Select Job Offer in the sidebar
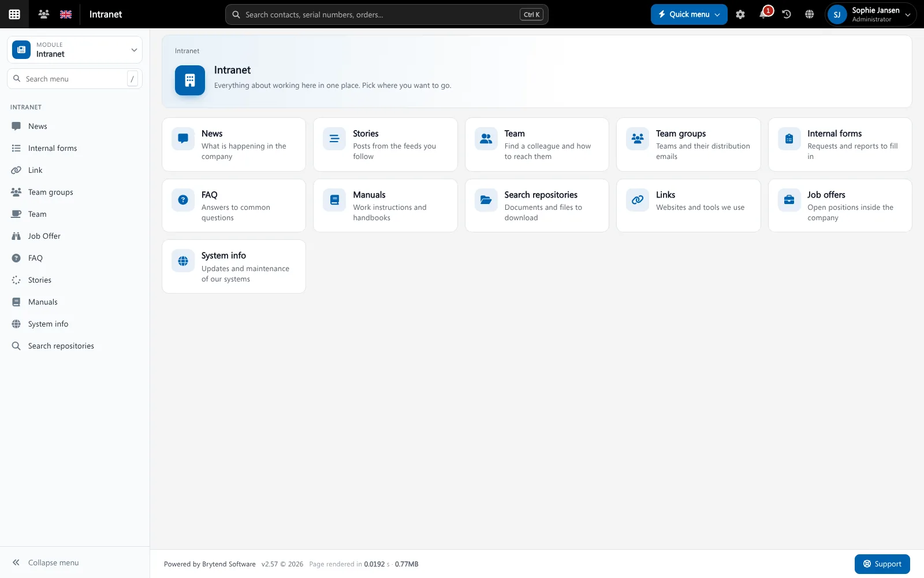The height and width of the screenshot is (578, 924). click(x=74, y=236)
